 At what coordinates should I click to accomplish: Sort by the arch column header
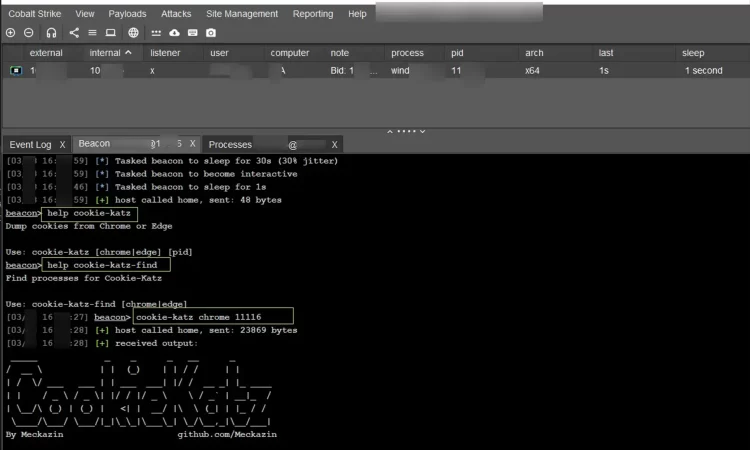(534, 53)
